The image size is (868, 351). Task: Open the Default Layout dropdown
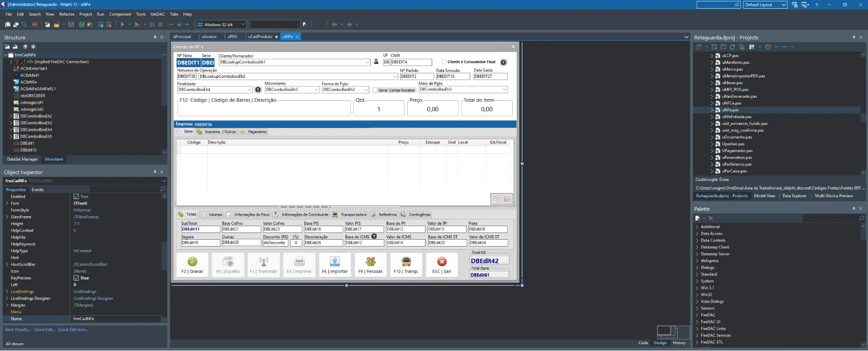[783, 5]
